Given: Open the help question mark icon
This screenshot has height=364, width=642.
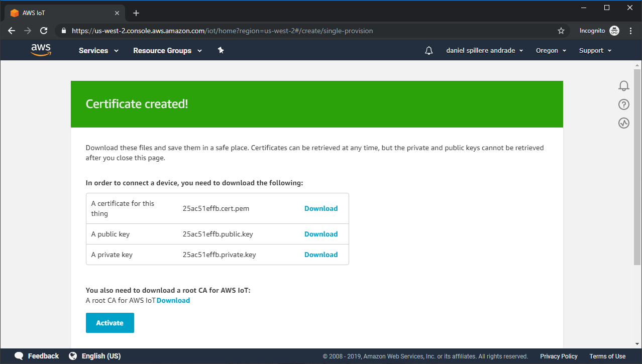Looking at the screenshot, I should (x=623, y=104).
